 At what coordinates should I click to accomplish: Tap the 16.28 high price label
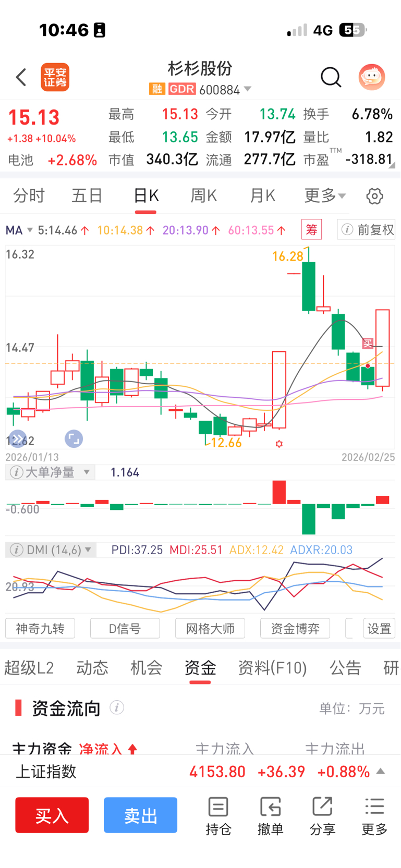(x=287, y=256)
